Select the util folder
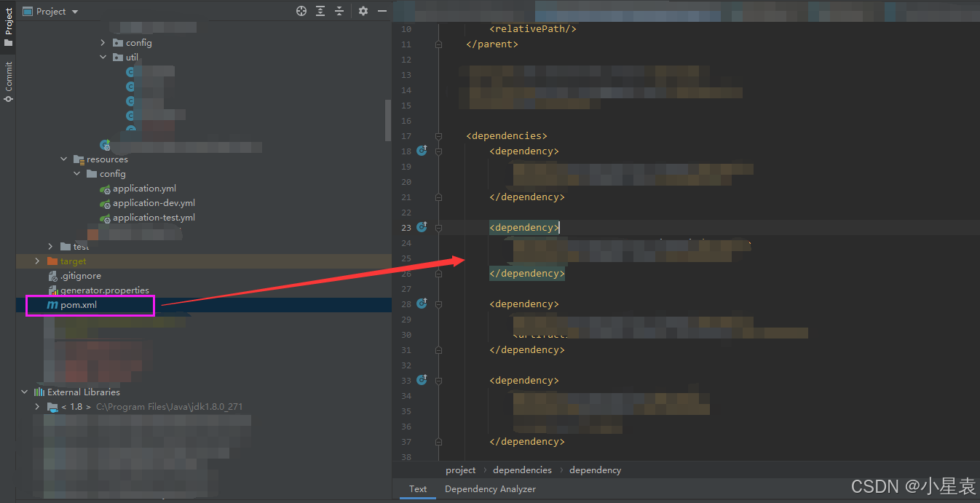Screen dimensions: 980x503 click(x=132, y=58)
